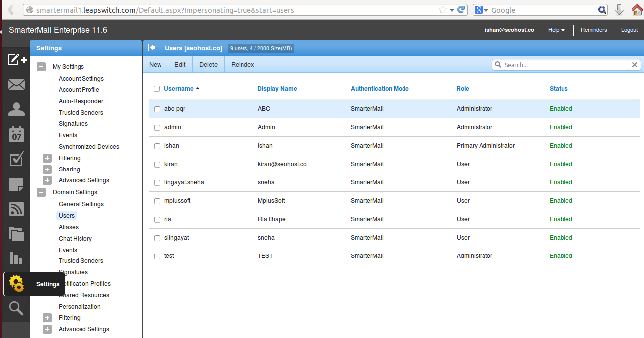Image resolution: width=644 pixels, height=338 pixels.
Task: Go to the browser home icon
Action: (637, 10)
